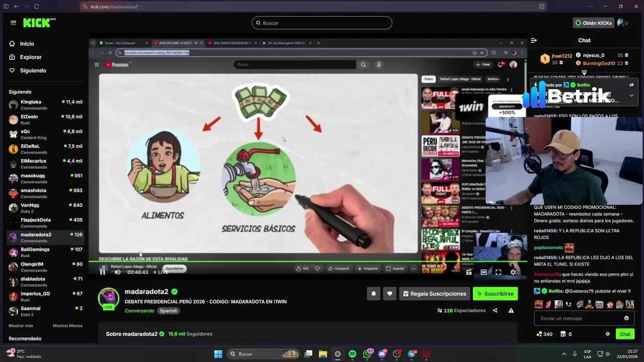This screenshot has width=644, height=362.
Task: Enter fullscreen on the stream player
Action: (x=498, y=272)
